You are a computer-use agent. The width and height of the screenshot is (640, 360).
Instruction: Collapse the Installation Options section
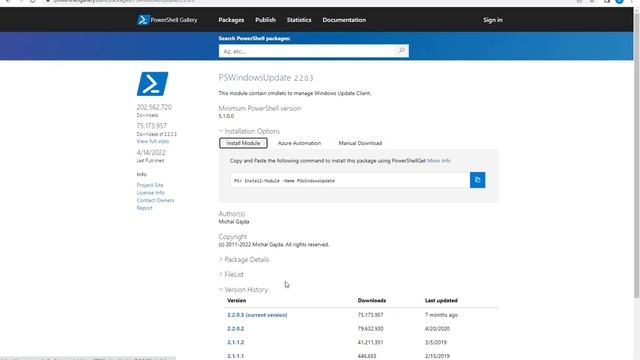249,131
